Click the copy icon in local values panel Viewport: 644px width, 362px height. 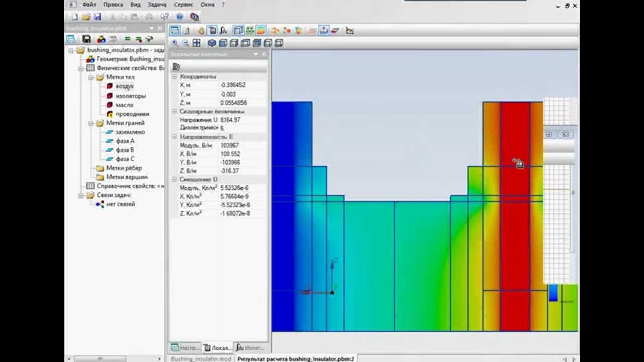(177, 67)
